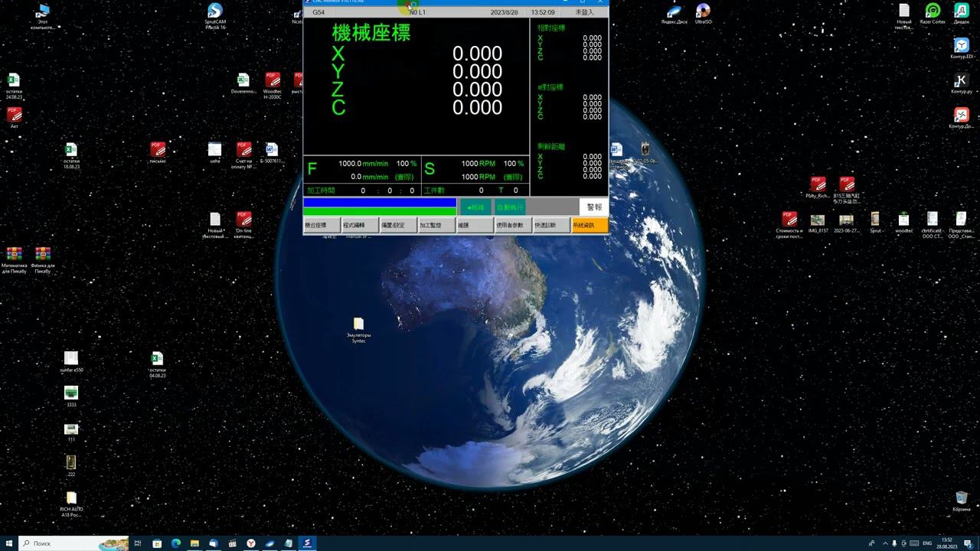This screenshot has height=551, width=980.
Task: Open the SprutCAM desktop shortcut
Action: [x=215, y=16]
